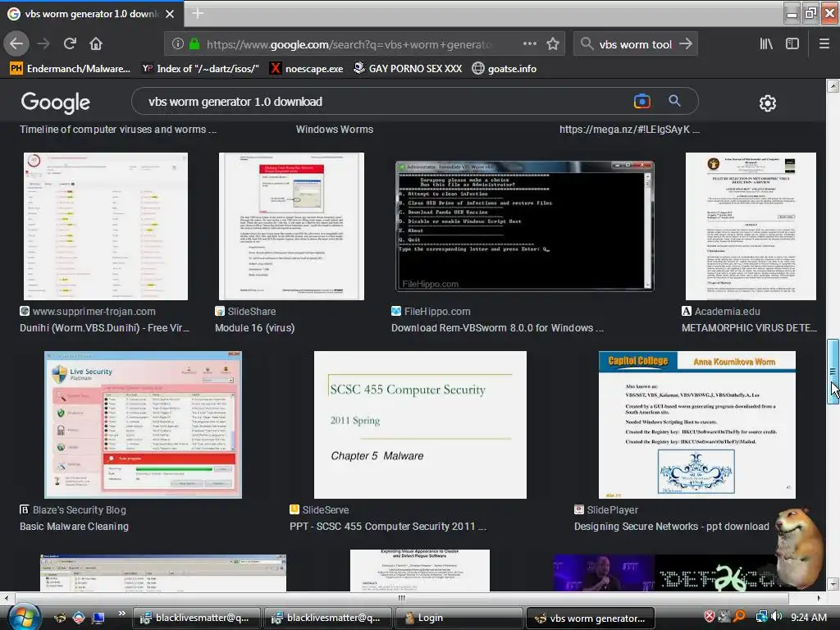Open Academia.edu metamorphic virus thumbnail

[751, 226]
